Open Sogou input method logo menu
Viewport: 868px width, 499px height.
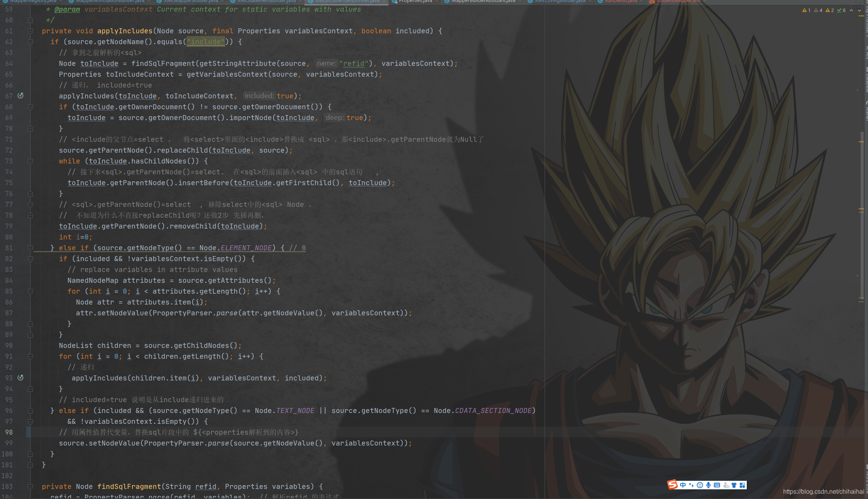tap(672, 485)
